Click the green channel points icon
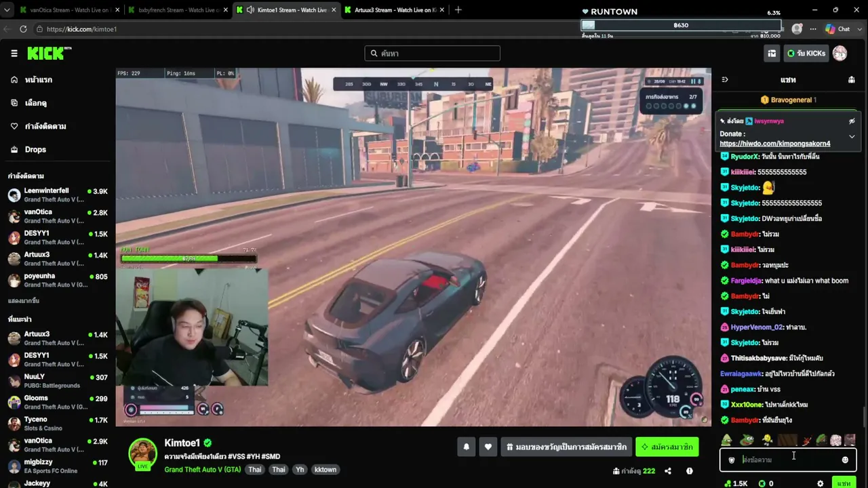This screenshot has height=488, width=868. pyautogui.click(x=728, y=483)
